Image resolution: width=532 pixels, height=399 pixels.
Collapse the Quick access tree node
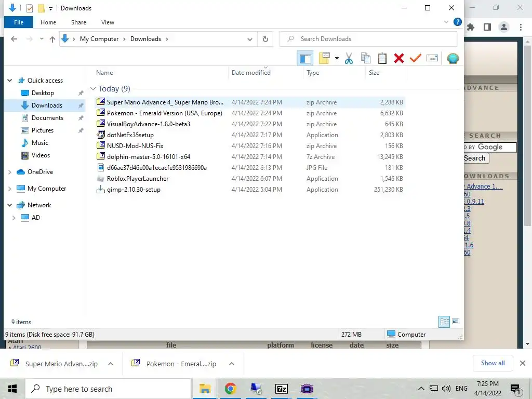(10, 81)
